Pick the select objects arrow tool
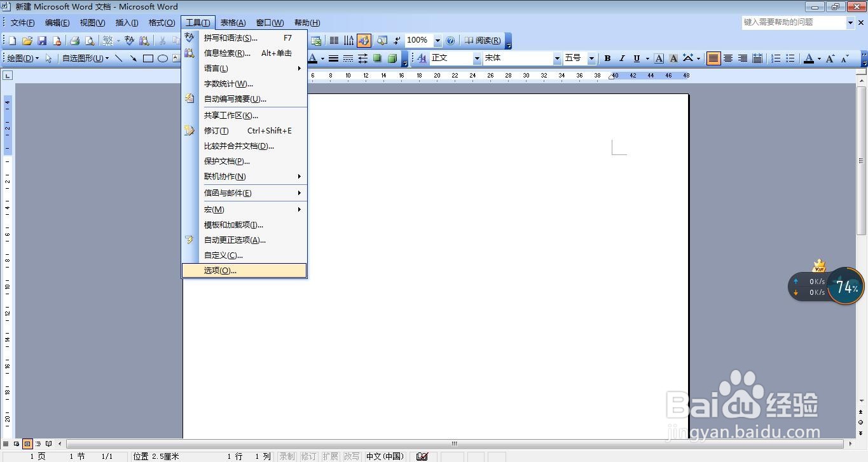The image size is (868, 462). tap(48, 58)
